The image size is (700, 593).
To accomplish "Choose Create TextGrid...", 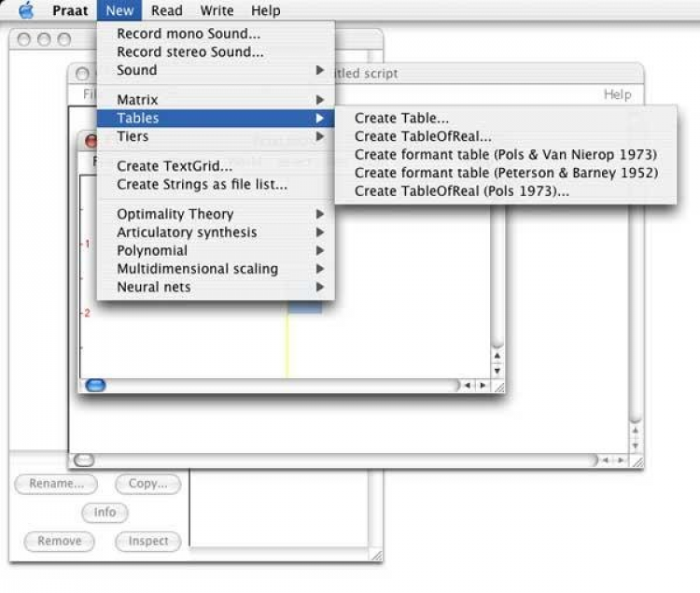I will click(x=216, y=166).
